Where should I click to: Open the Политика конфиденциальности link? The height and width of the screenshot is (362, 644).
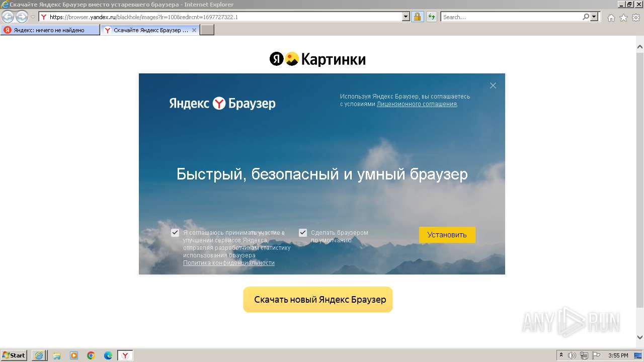click(x=229, y=263)
